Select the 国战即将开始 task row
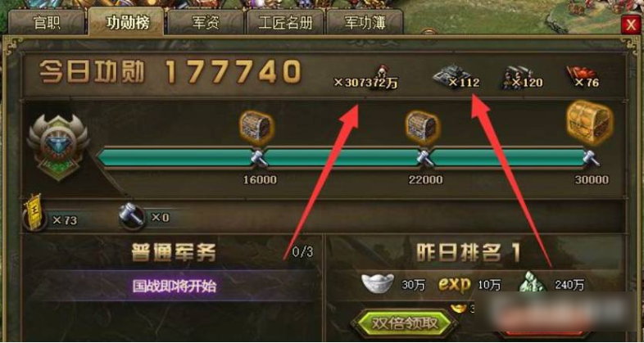This screenshot has width=644, height=343. 175,286
